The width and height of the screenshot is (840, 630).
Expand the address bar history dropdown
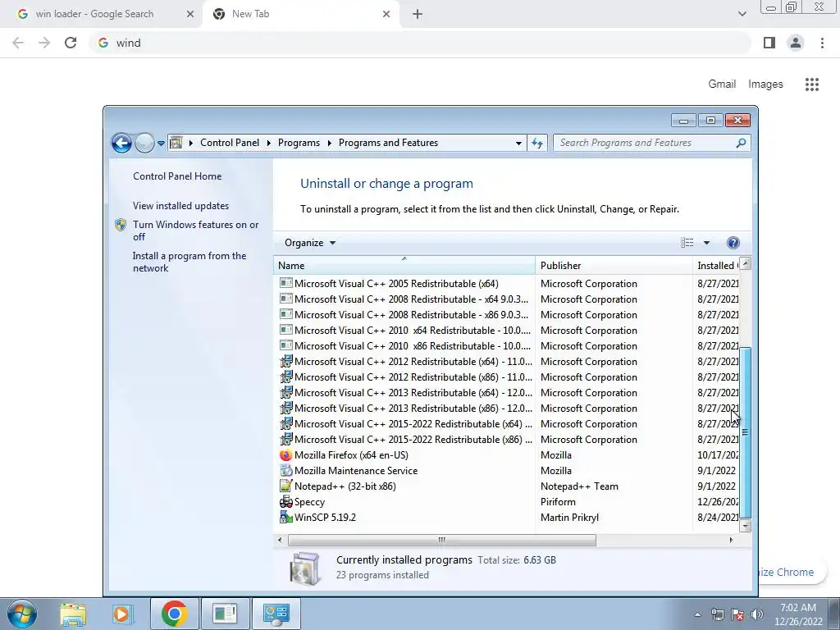click(518, 143)
